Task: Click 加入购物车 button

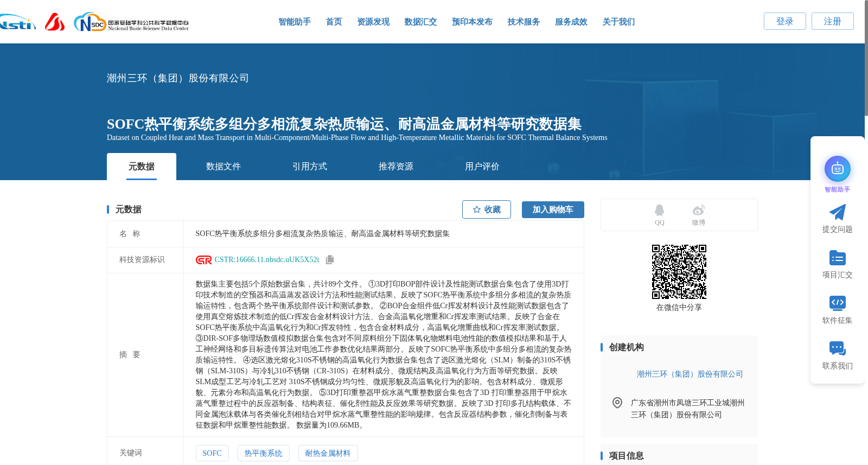Action: [553, 209]
